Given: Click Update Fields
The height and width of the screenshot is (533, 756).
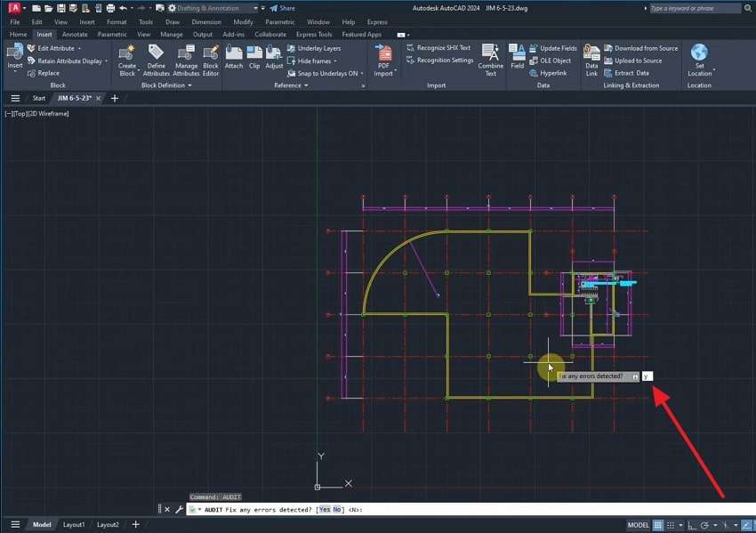Looking at the screenshot, I should pyautogui.click(x=553, y=48).
